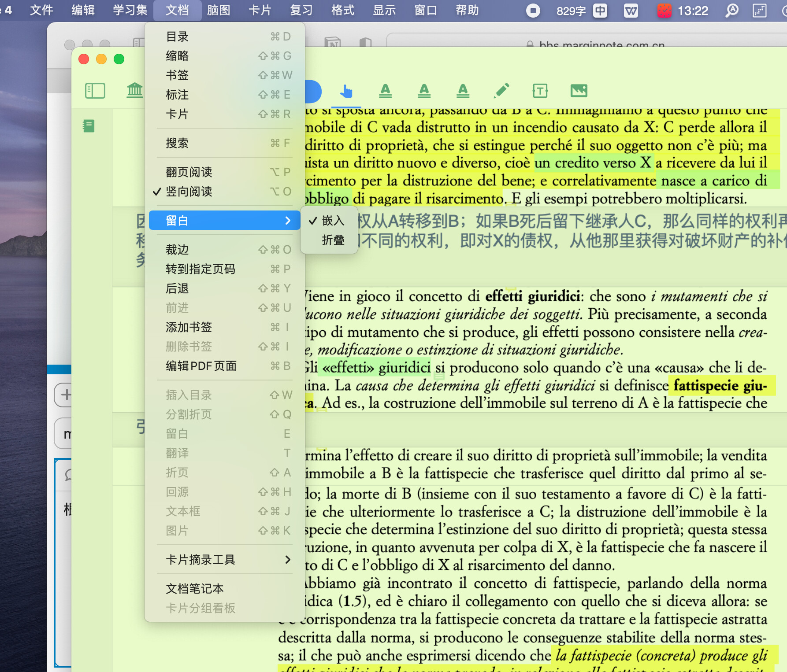Open the Spotlight-style search icon

tap(732, 11)
